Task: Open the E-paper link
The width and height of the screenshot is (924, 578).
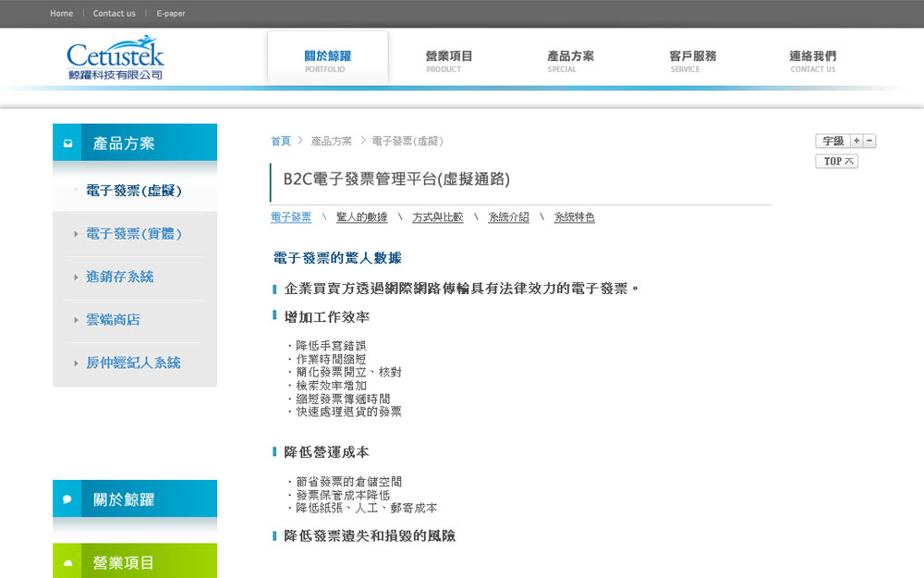Action: [x=171, y=14]
